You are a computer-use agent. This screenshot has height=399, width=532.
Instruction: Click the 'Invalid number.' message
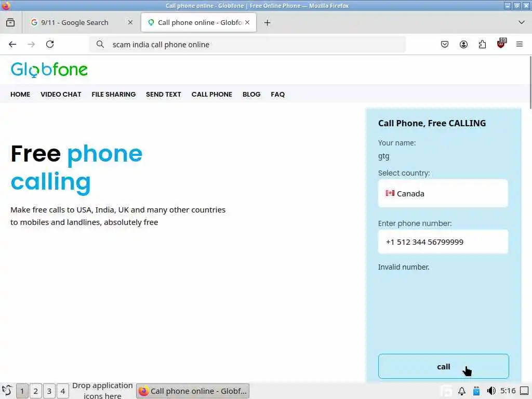click(x=404, y=267)
